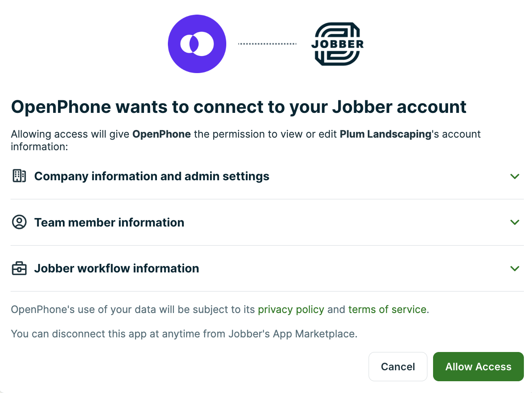
Task: Click the Jobber logo
Action: tap(337, 44)
